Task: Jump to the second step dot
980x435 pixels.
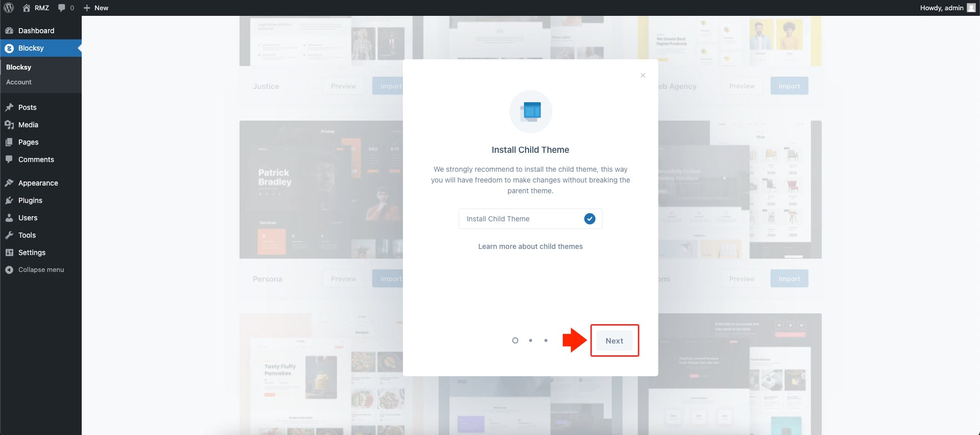Action: [x=531, y=340]
